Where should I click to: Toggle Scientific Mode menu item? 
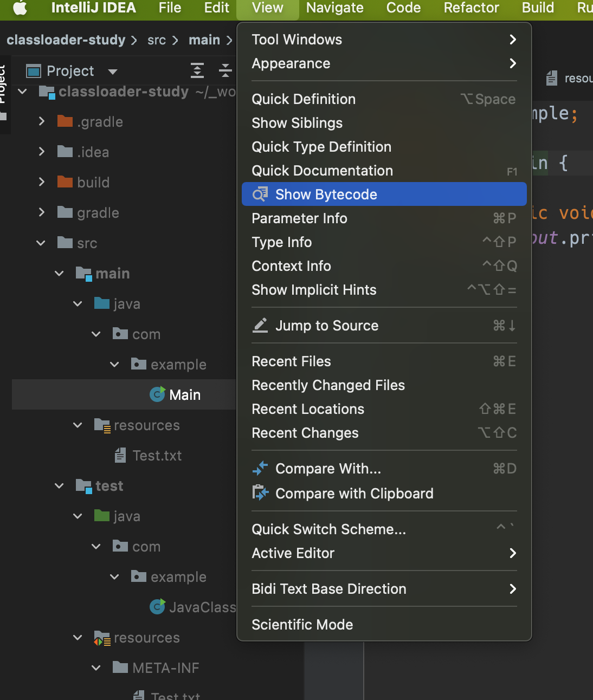384,625
